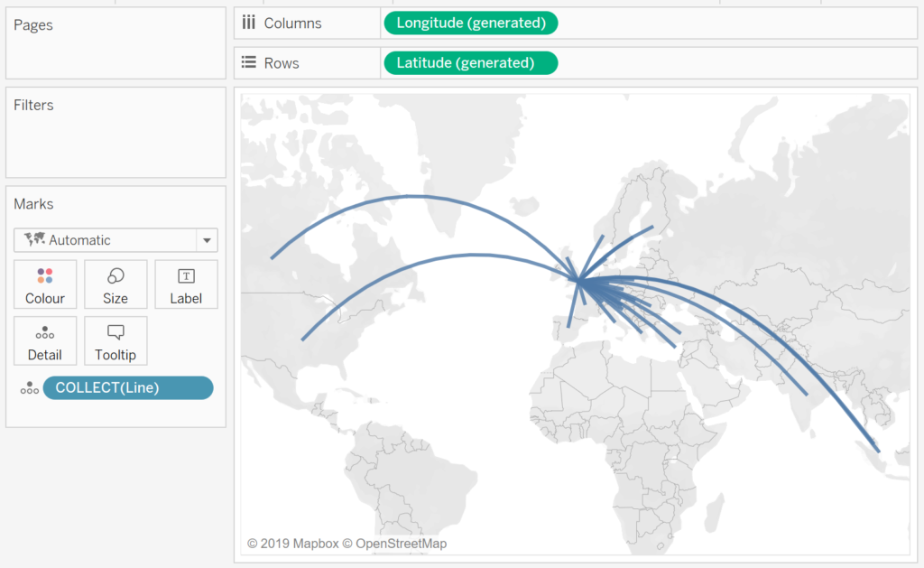The image size is (924, 568).
Task: Click the Columns shelf icon
Action: pyautogui.click(x=249, y=23)
